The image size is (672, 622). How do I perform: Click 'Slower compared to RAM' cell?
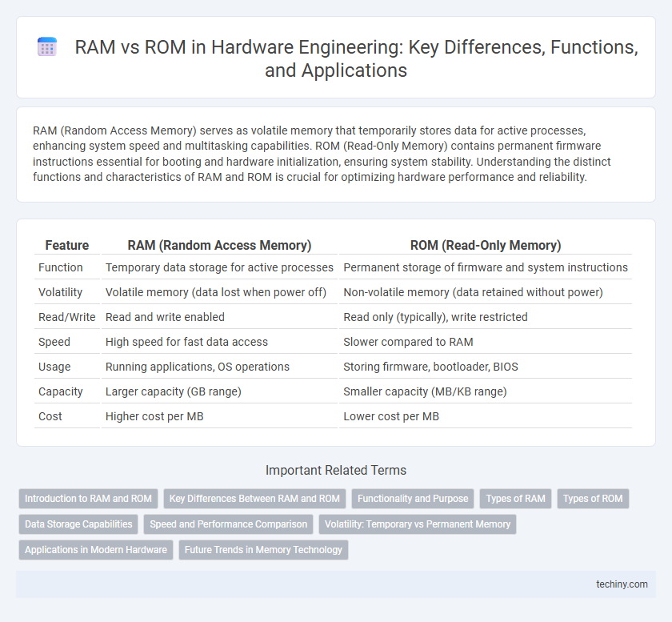pyautogui.click(x=486, y=342)
